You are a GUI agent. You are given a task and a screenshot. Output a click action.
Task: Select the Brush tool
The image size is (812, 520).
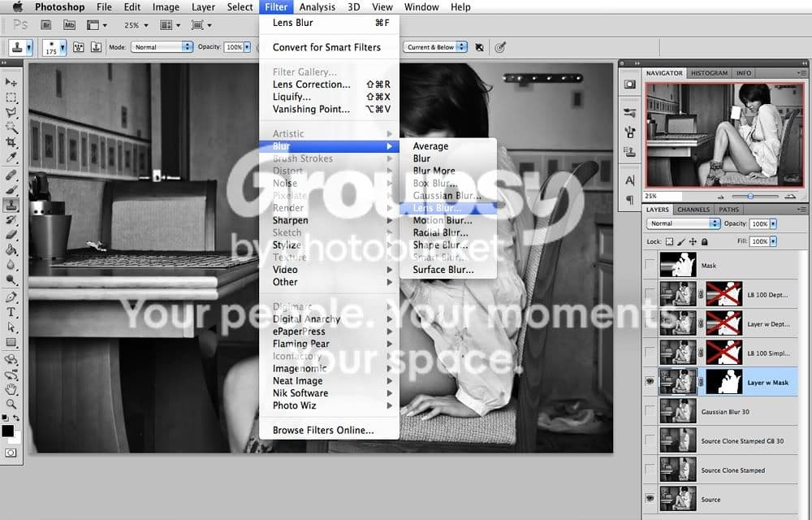(x=11, y=190)
